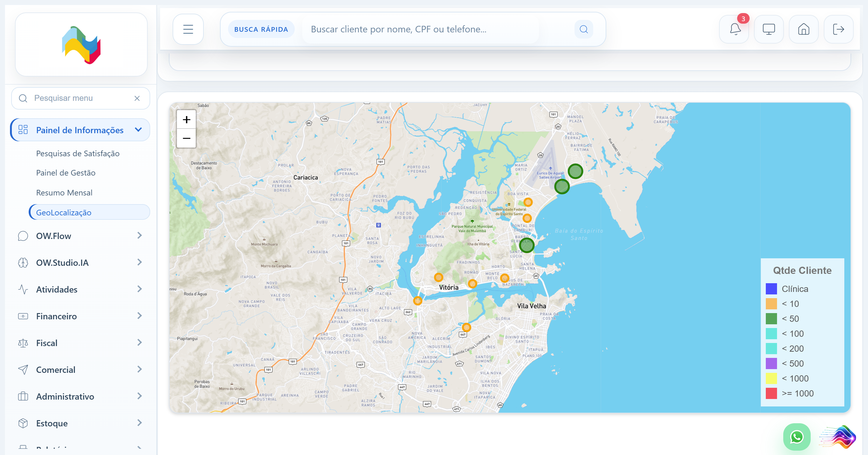This screenshot has width=868, height=455.
Task: Click the Atividades pulse icon
Action: point(23,289)
